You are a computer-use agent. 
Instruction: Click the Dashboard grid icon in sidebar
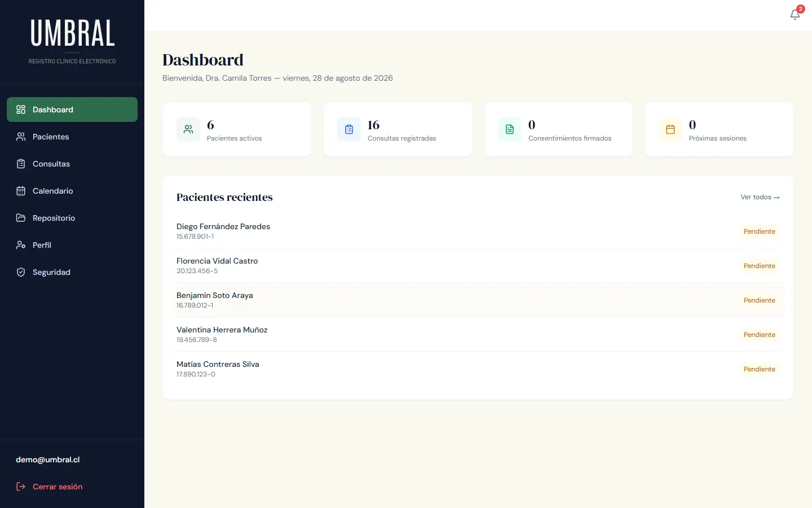[x=21, y=110]
